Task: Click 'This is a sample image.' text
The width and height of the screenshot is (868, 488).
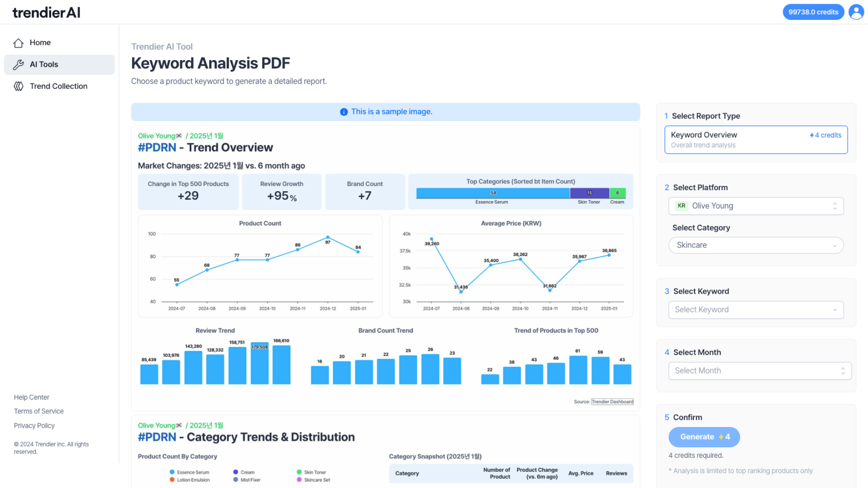Action: coord(392,112)
